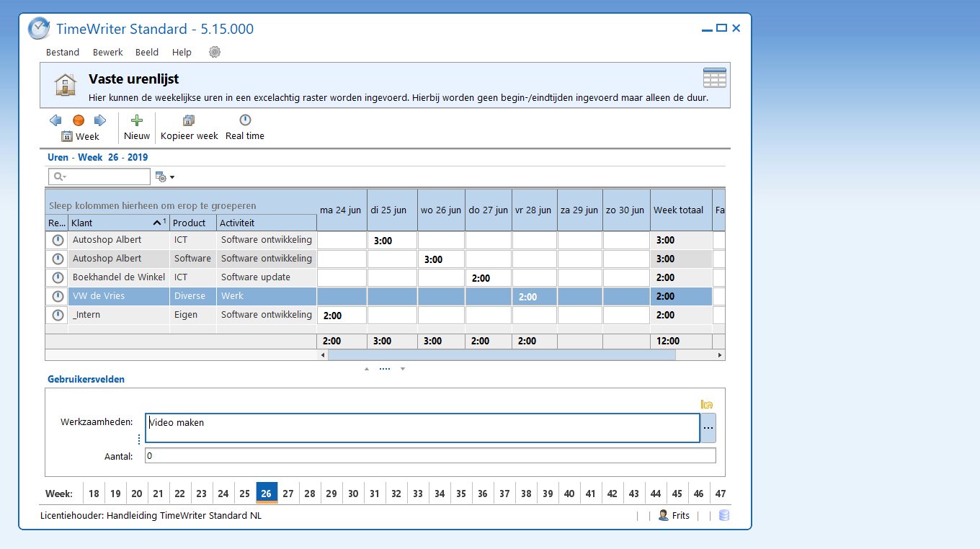Start real time for Boekhandel de Winkel
980x549 pixels.
[x=58, y=277]
